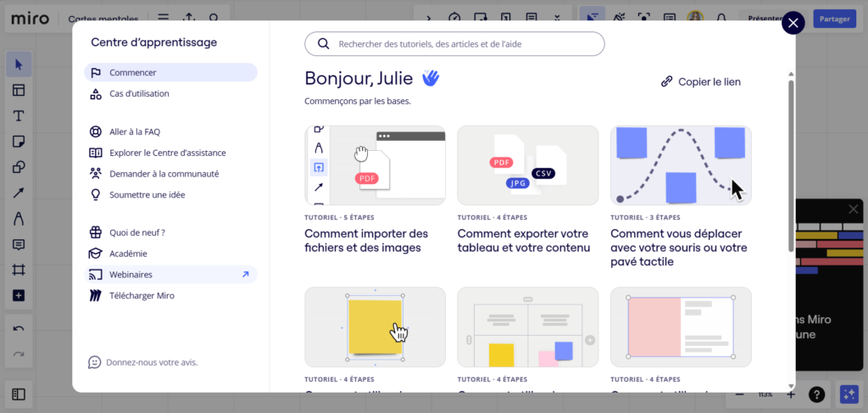Open the main hamburger menu

[164, 18]
